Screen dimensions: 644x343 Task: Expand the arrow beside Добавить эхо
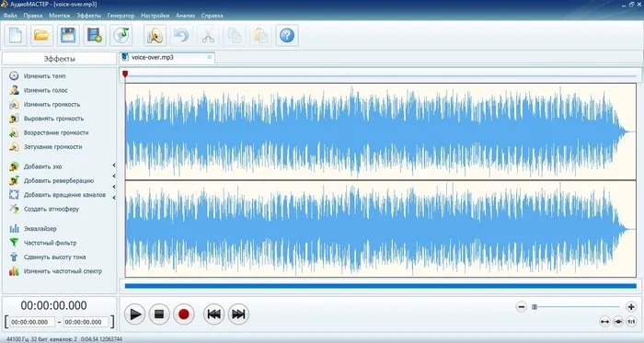[x=114, y=166]
